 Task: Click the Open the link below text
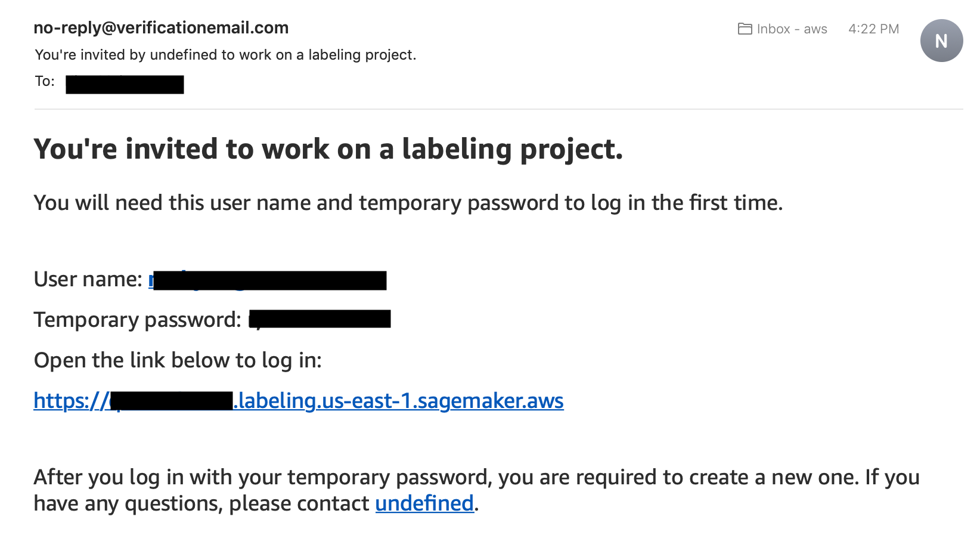point(178,360)
